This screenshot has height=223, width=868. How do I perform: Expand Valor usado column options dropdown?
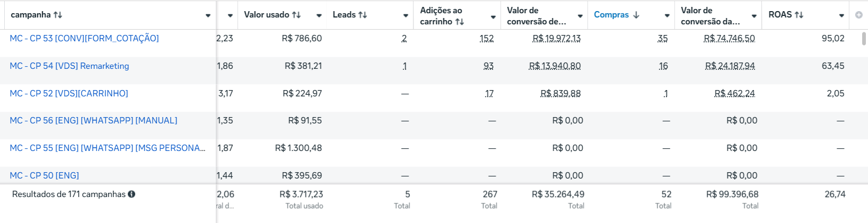(319, 15)
